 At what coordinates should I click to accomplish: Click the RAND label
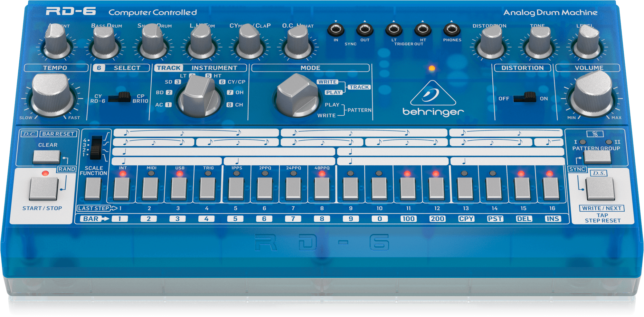coord(67,169)
